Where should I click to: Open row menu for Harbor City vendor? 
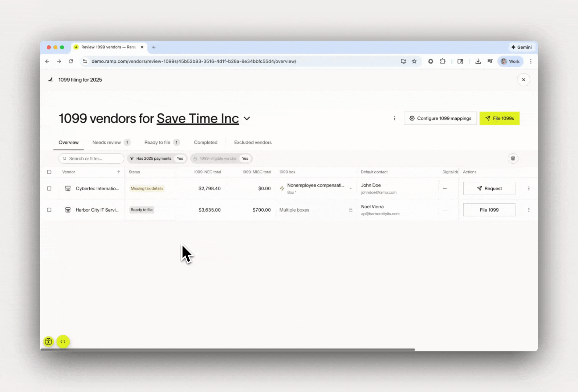[x=529, y=210]
